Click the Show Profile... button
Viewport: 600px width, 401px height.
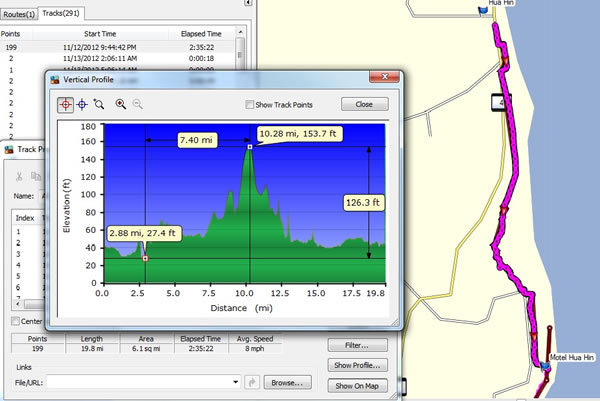click(x=357, y=365)
